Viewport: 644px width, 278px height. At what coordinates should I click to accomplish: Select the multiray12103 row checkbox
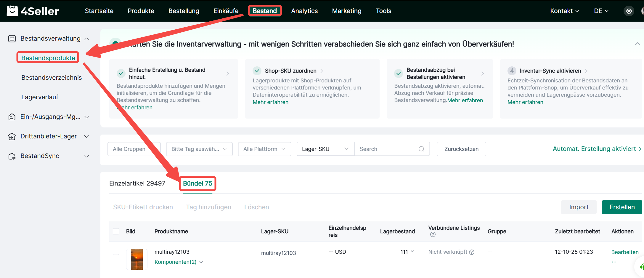click(x=116, y=252)
